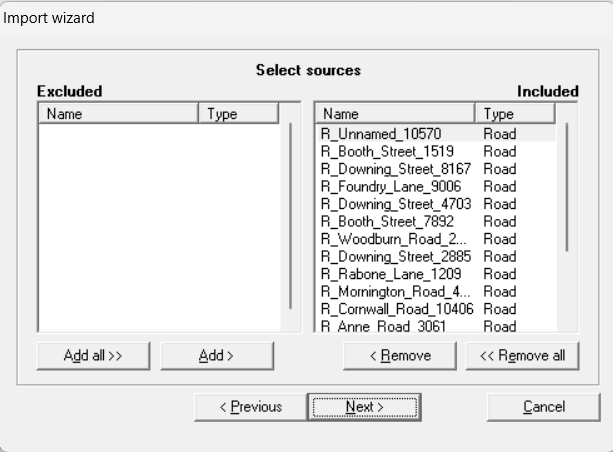Select R_Unnamed_10570 in Included list

point(381,134)
